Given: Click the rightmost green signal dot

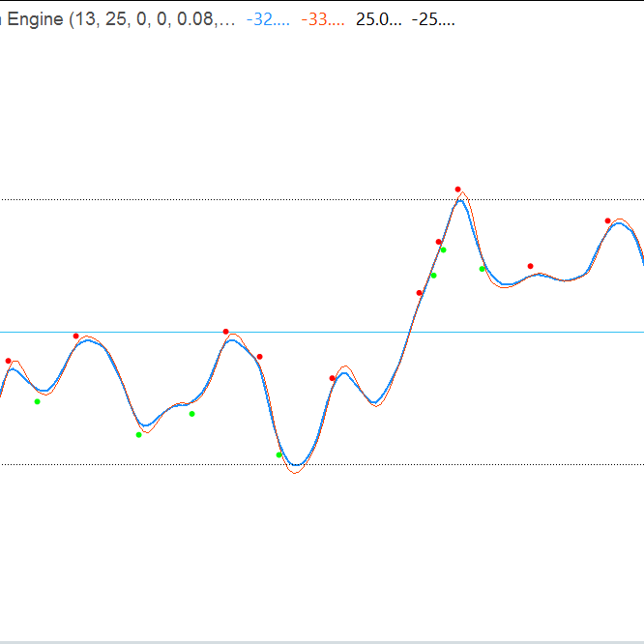Looking at the screenshot, I should click(483, 269).
